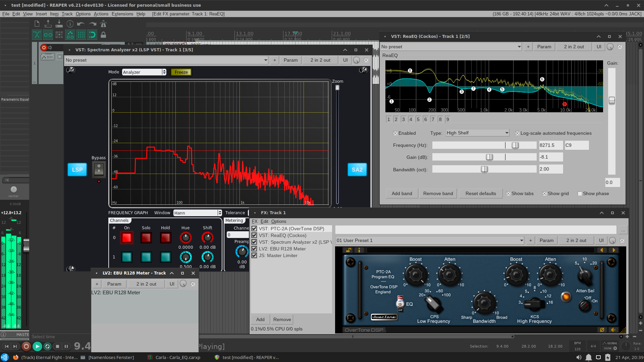Click the notification bell in system tray
This screenshot has width=644, height=362.
[x=588, y=357]
